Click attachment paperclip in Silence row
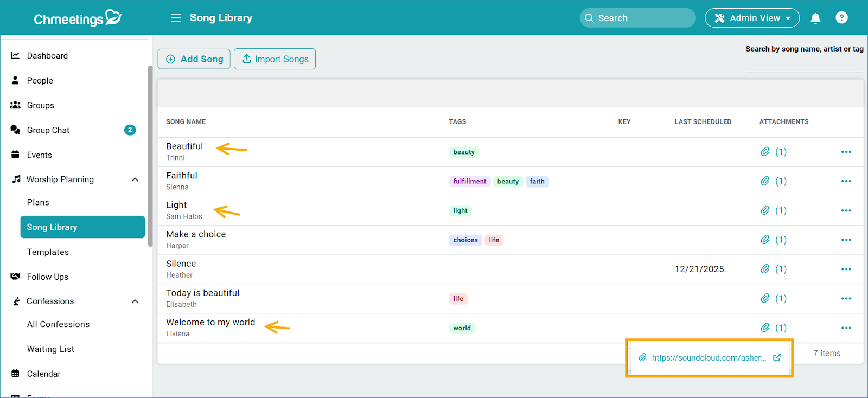Viewport: 868px width, 398px height. point(765,269)
